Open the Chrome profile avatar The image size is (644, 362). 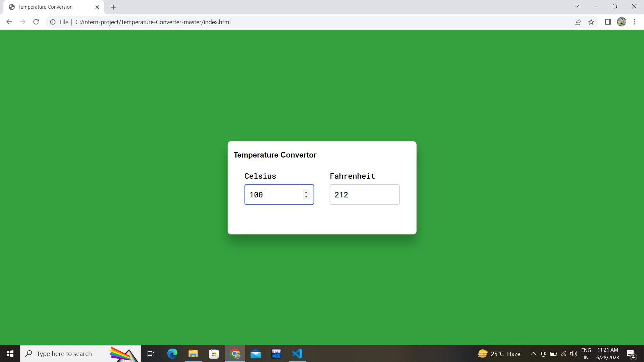[621, 22]
